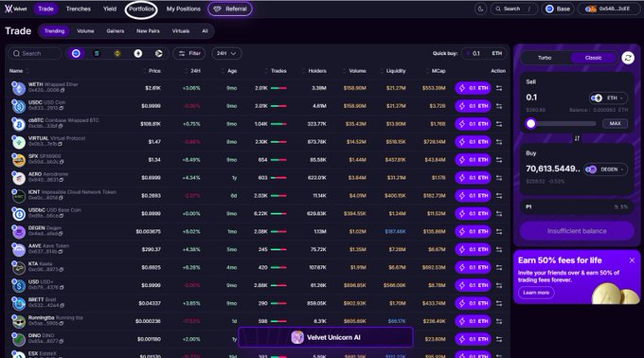Open the DEGEN buy token selector
This screenshot has width=644, height=358.
[605, 170]
